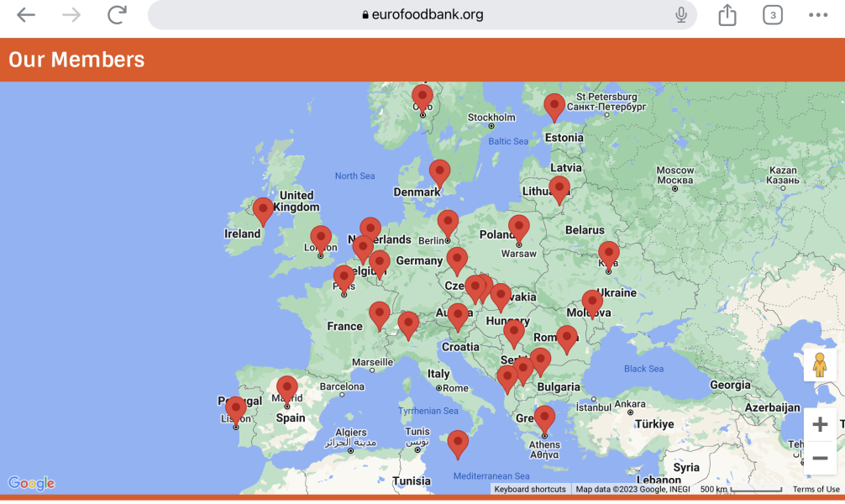Select the map pin over Paris
Image resolution: width=845 pixels, height=504 pixels.
click(344, 279)
